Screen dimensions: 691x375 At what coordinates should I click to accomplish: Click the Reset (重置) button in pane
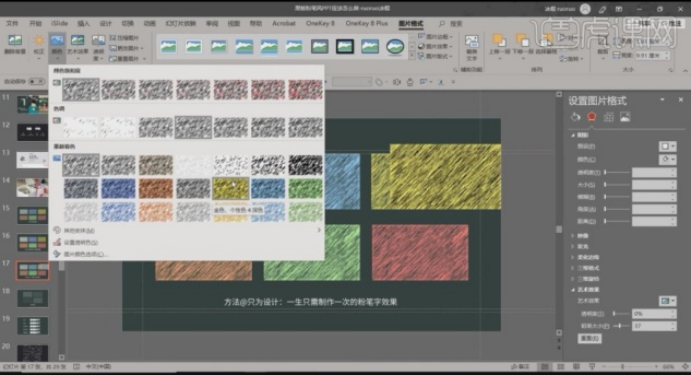(589, 338)
